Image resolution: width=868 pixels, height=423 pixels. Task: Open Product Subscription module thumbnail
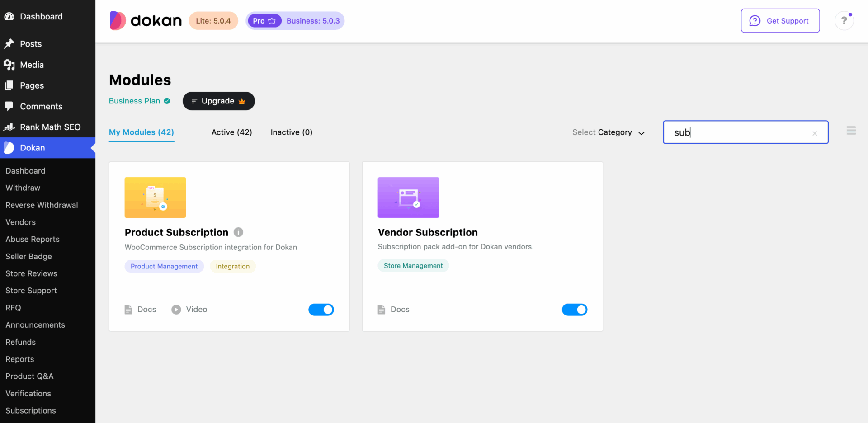click(155, 197)
